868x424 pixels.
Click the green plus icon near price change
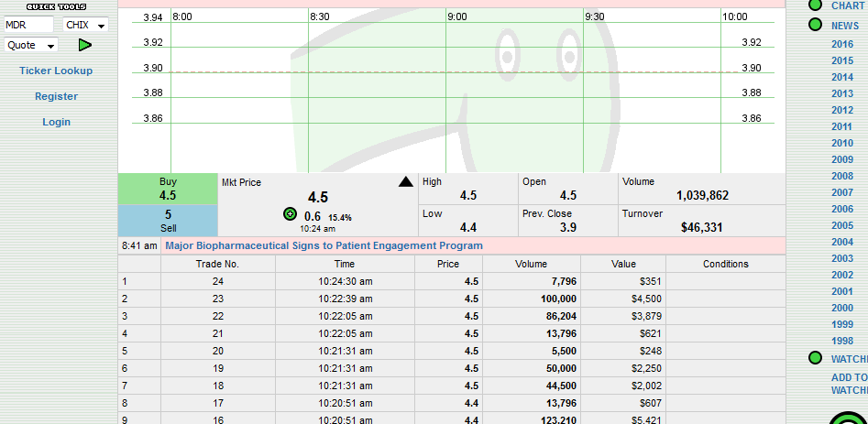(290, 214)
